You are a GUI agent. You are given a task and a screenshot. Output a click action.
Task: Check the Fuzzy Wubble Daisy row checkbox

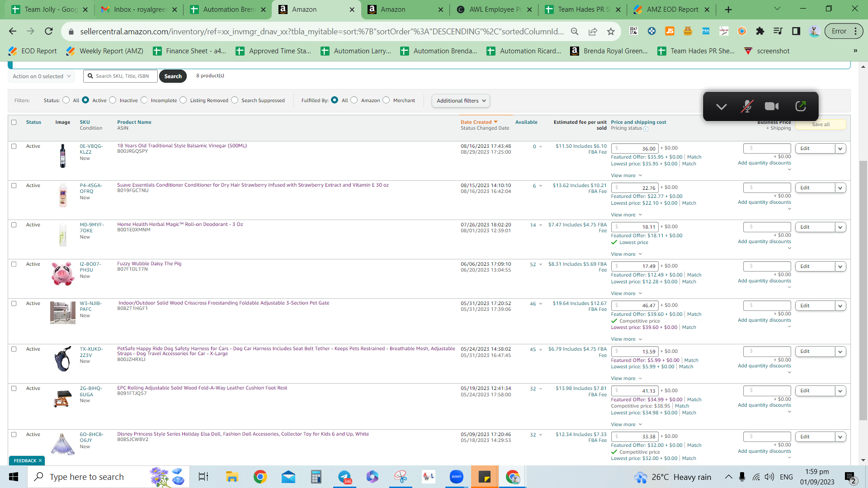[14, 264]
